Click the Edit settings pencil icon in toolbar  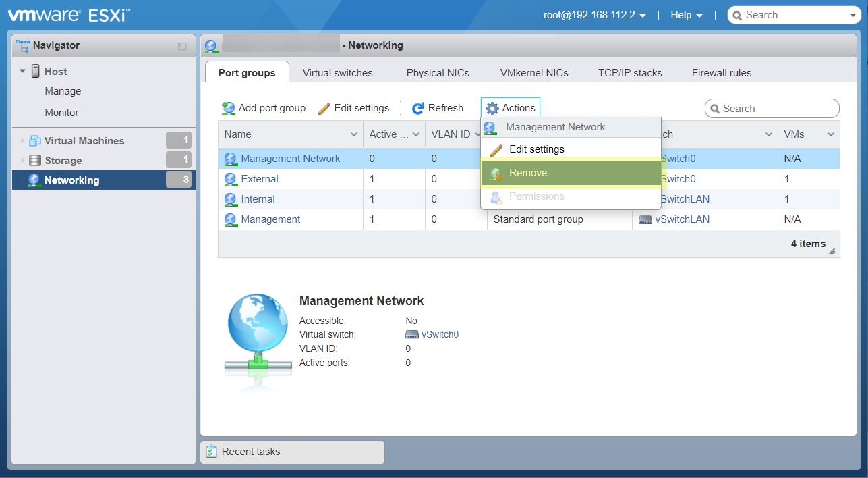pos(324,108)
